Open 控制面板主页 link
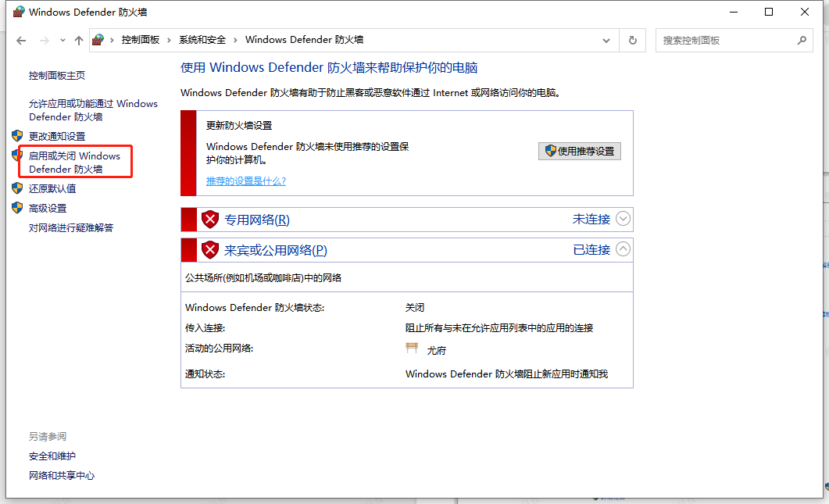The width and height of the screenshot is (829, 504). click(x=57, y=76)
